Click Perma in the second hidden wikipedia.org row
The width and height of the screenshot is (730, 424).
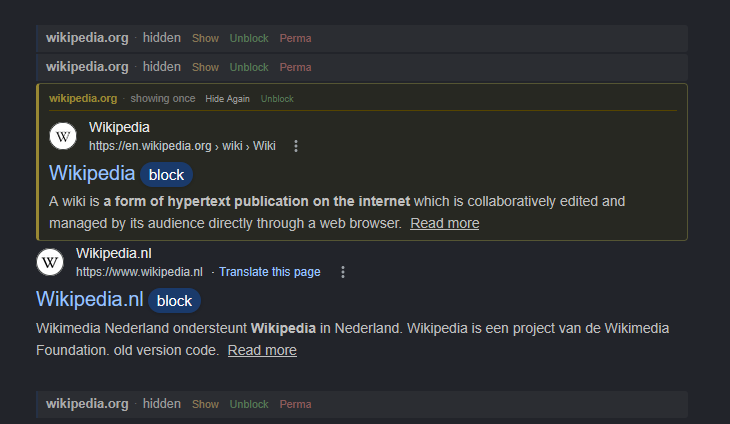(295, 67)
